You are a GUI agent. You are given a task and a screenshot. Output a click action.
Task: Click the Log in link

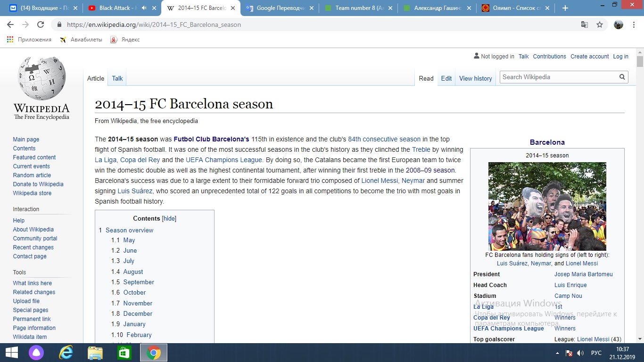tap(620, 56)
